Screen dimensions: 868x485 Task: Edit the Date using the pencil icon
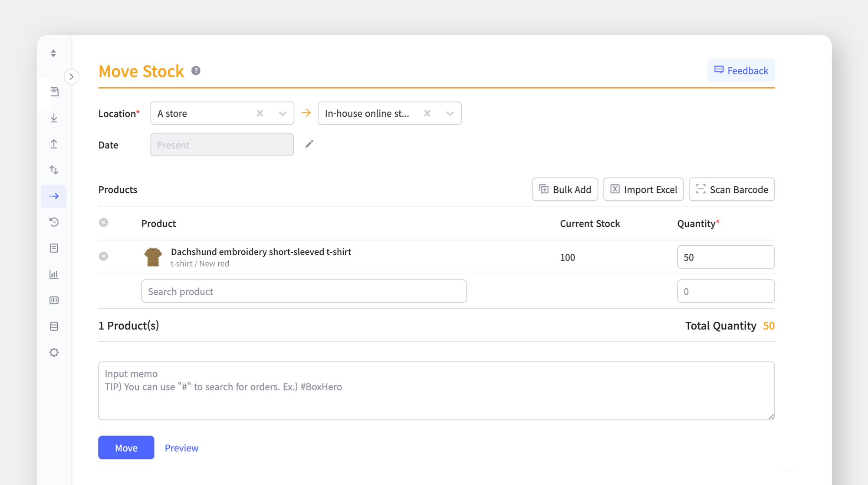(x=309, y=143)
